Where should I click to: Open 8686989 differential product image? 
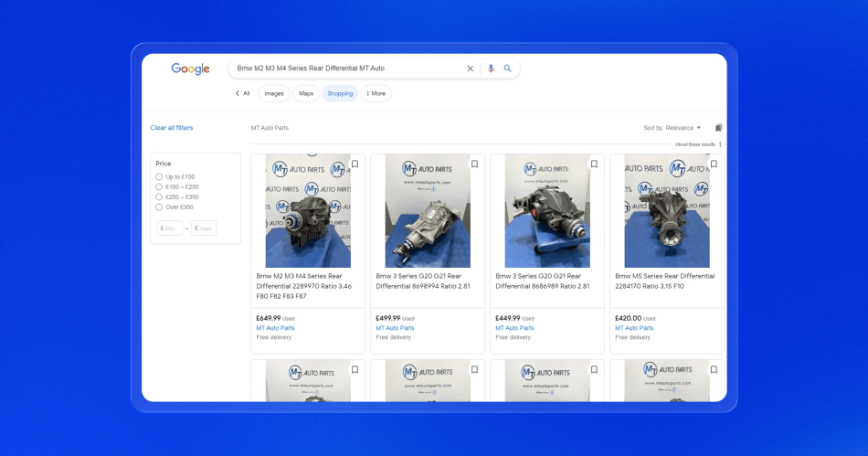(547, 211)
